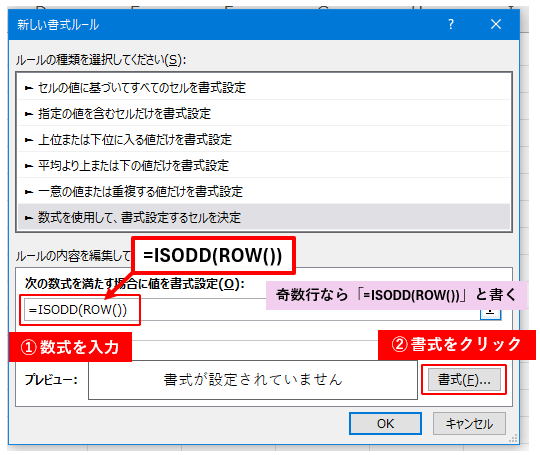
Task: Click the preview box showing 書式が設定されていません
Action: pos(253,380)
